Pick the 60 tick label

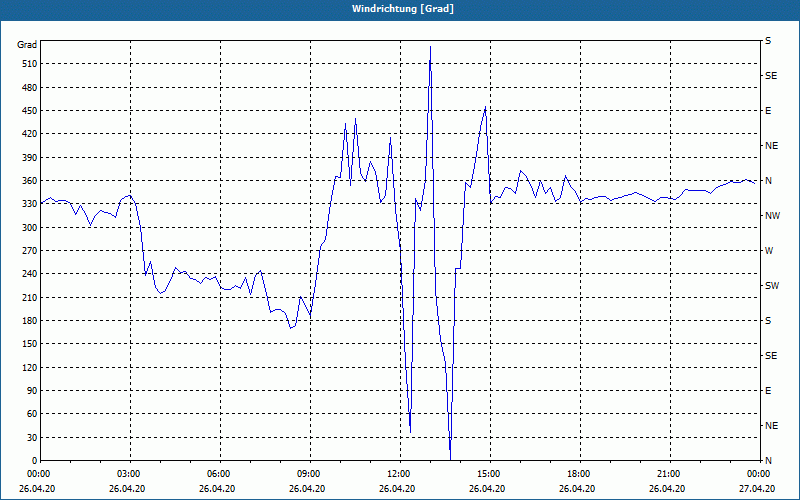32,414
